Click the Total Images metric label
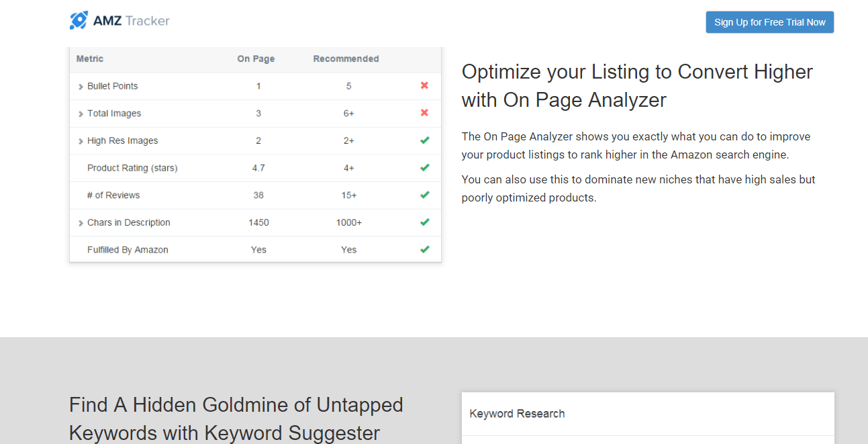The width and height of the screenshot is (868, 444). click(x=114, y=114)
